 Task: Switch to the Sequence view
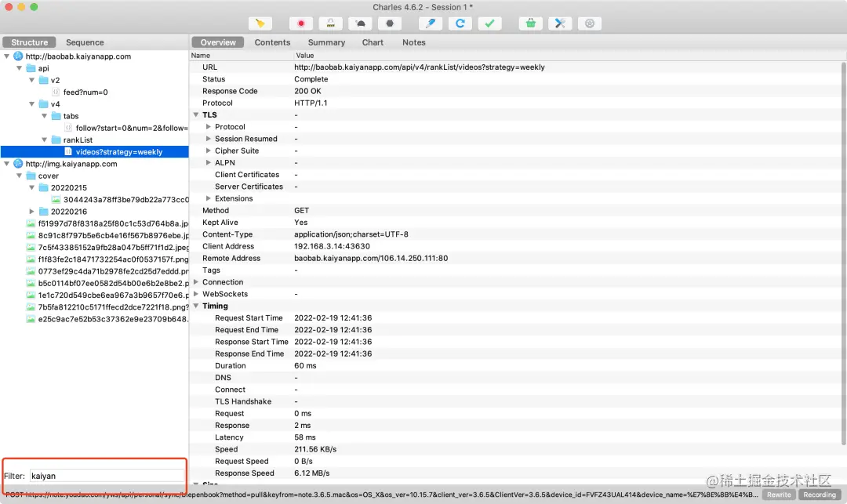click(x=85, y=42)
